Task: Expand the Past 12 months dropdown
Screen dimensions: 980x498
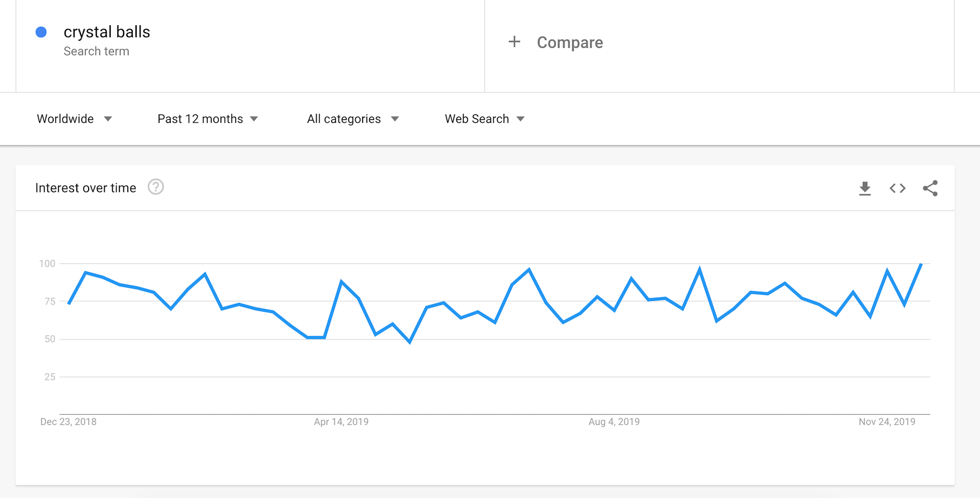Action: coord(207,119)
